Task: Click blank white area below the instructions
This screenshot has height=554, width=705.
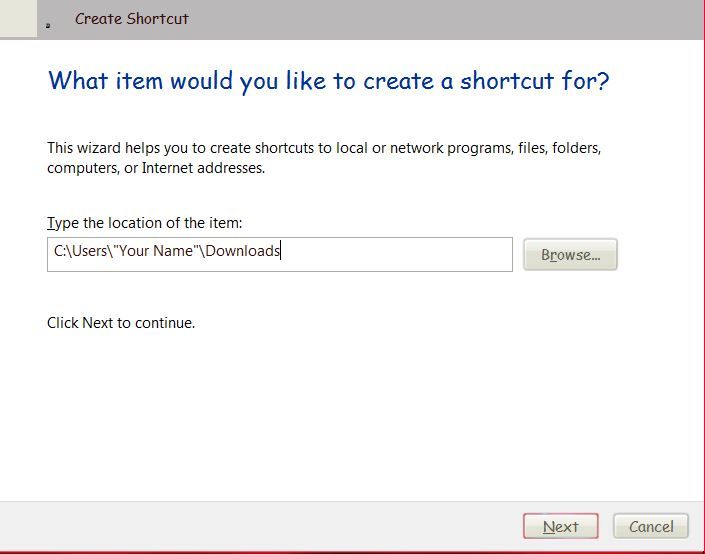Action: [x=350, y=420]
